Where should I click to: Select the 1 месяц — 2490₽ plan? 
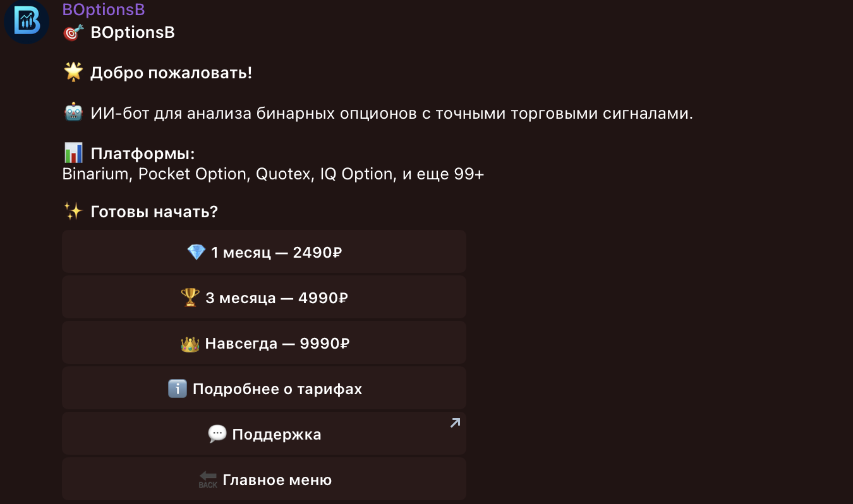pyautogui.click(x=263, y=251)
